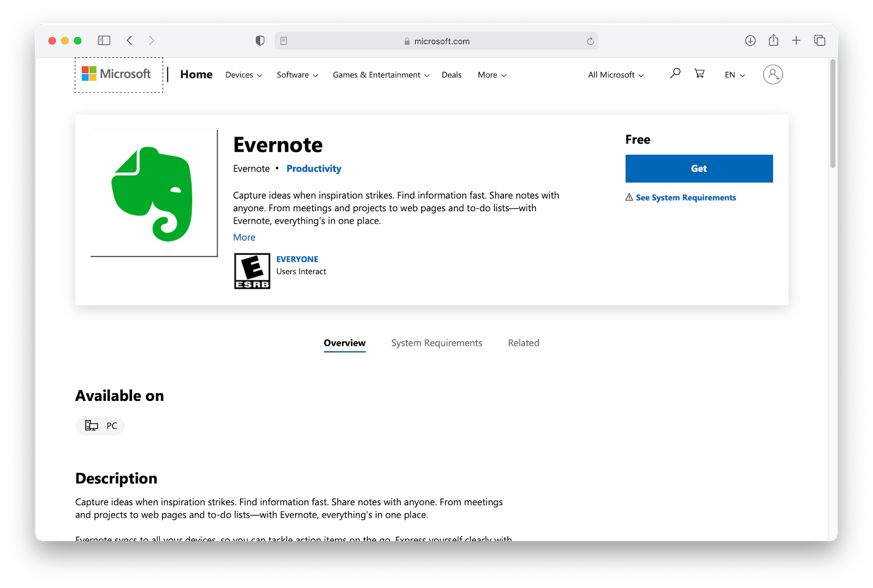This screenshot has height=588, width=873.
Task: Click the ESRB Everyone rating badge
Action: [252, 271]
